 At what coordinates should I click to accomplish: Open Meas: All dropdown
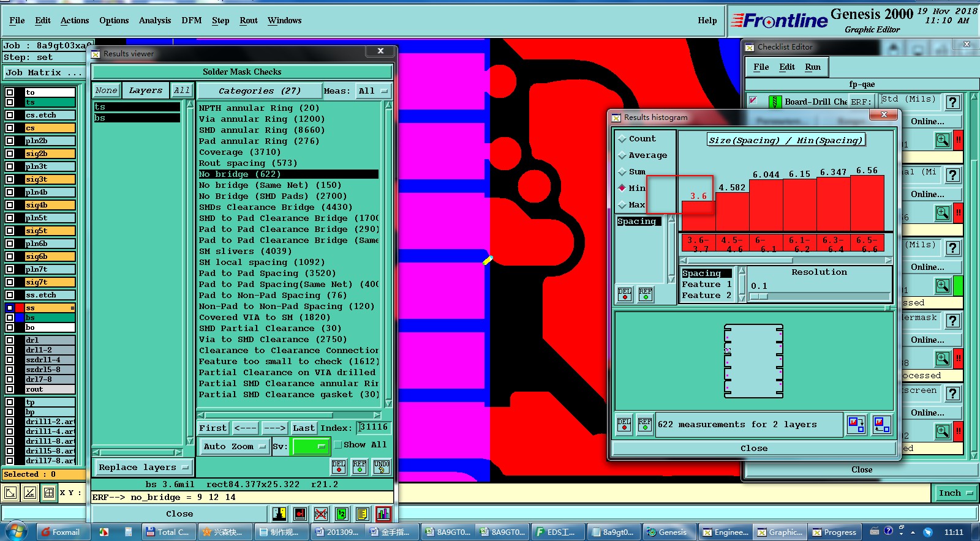point(374,91)
